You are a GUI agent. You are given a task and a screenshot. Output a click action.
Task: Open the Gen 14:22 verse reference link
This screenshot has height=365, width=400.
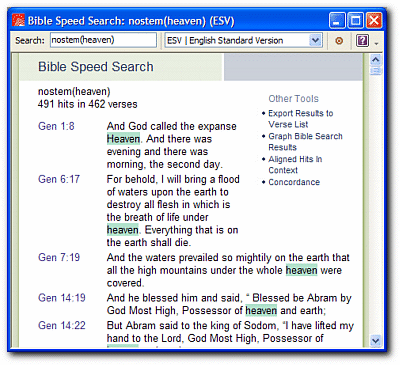click(62, 325)
